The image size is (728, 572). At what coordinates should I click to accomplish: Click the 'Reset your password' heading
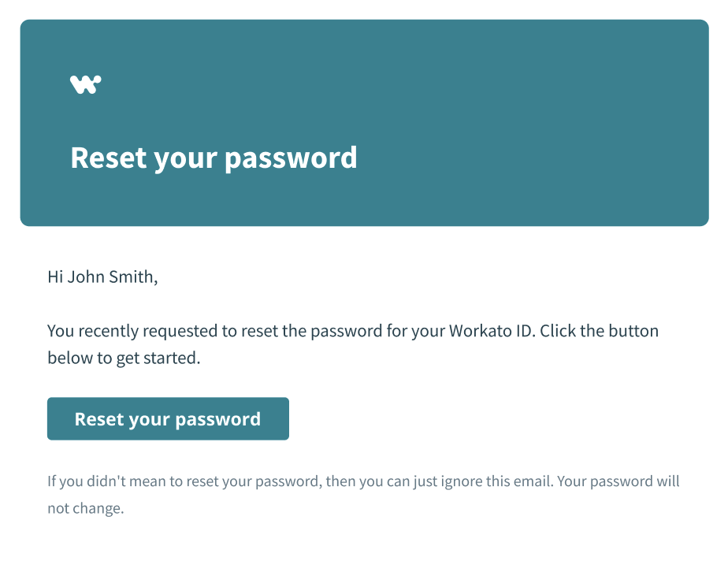(x=214, y=158)
